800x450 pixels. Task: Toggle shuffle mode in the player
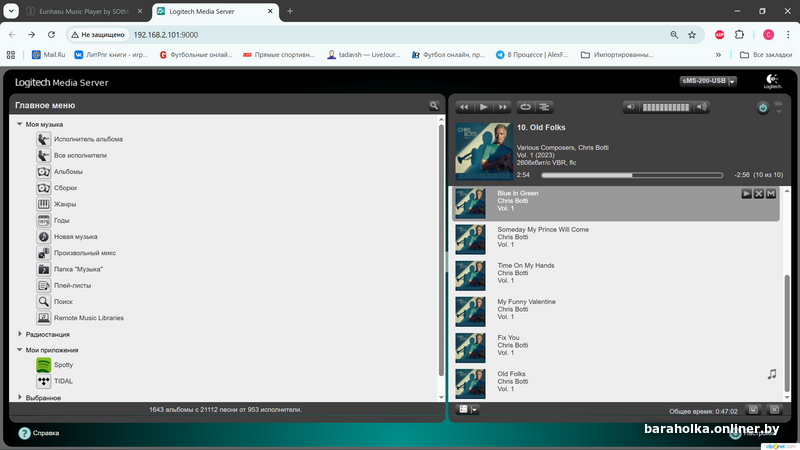pyautogui.click(x=544, y=107)
